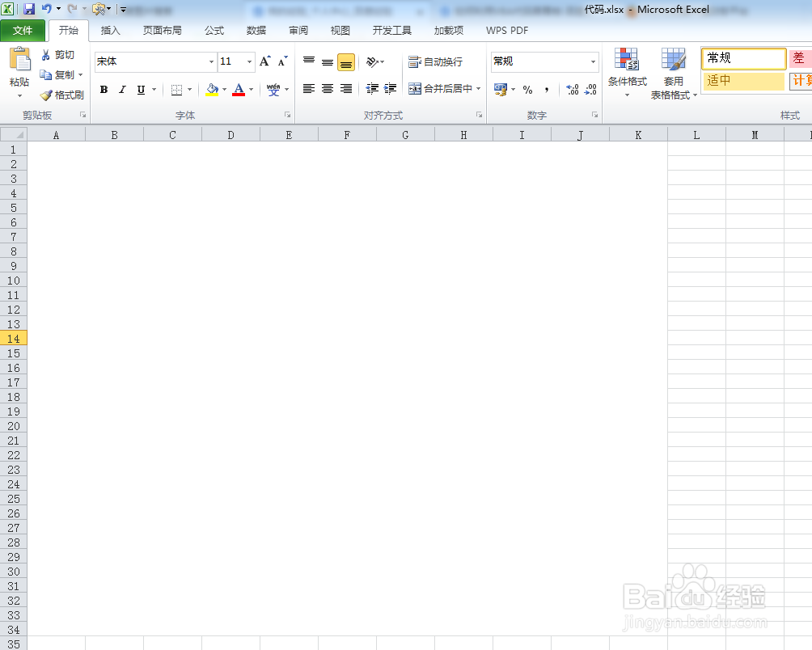Toggle bold formatting
Screen dimensions: 812x650
coord(104,90)
